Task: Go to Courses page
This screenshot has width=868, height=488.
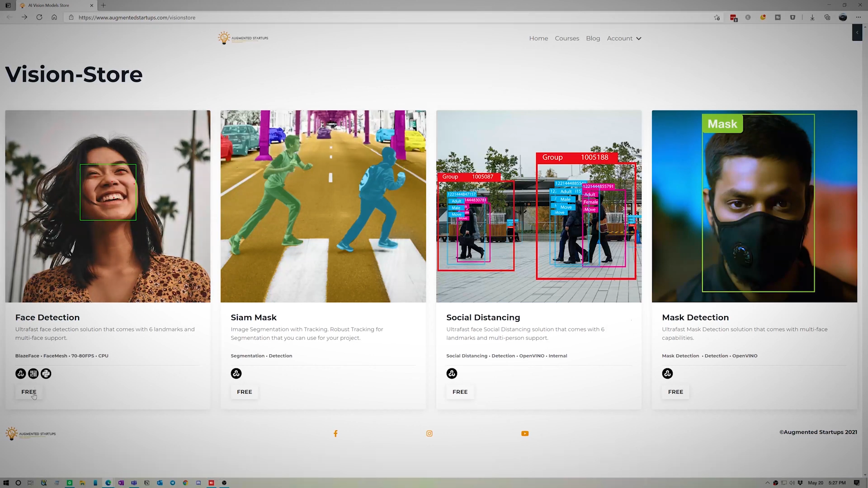Action: pos(567,38)
